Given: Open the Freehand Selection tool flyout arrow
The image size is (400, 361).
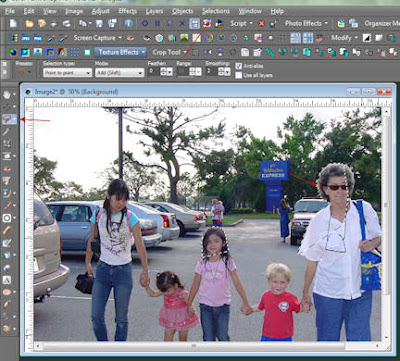Looking at the screenshot, I should click(x=14, y=119).
